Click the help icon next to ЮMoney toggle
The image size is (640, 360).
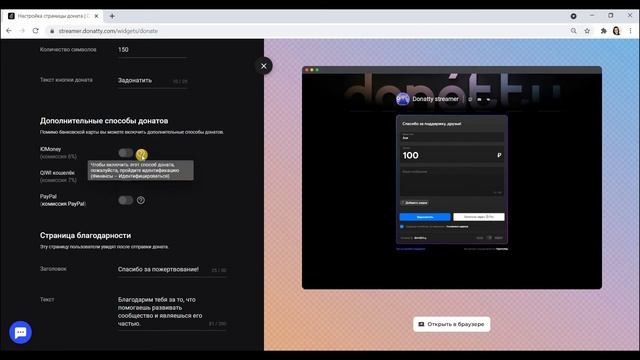tap(141, 154)
